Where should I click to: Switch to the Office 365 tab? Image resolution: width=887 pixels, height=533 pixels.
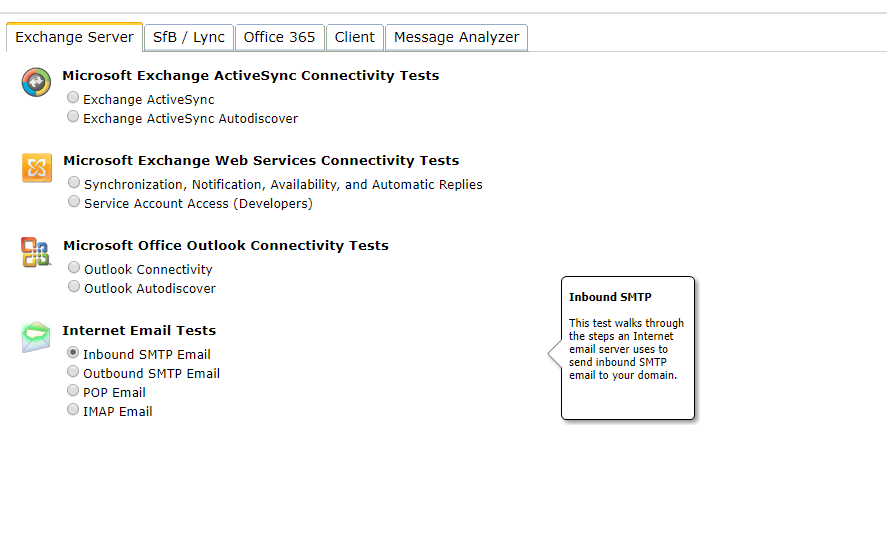[279, 37]
